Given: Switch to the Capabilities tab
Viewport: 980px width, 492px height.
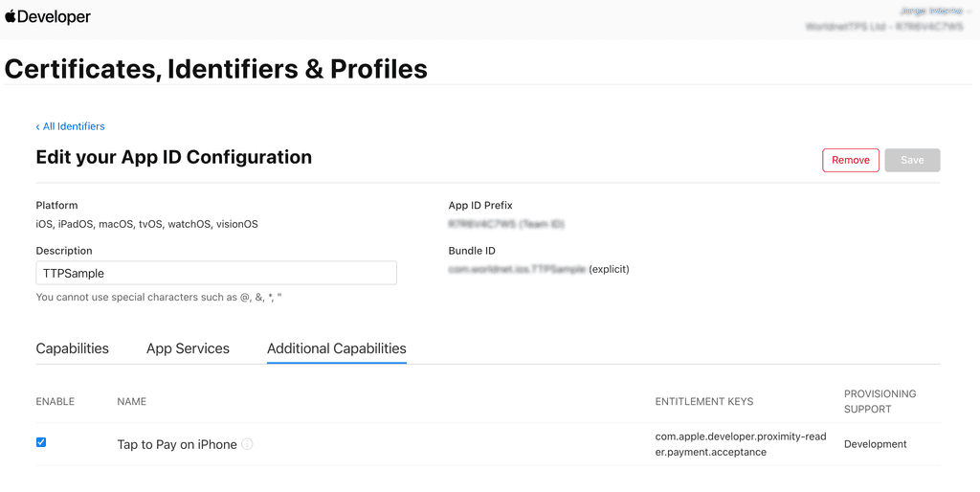Looking at the screenshot, I should pyautogui.click(x=72, y=348).
